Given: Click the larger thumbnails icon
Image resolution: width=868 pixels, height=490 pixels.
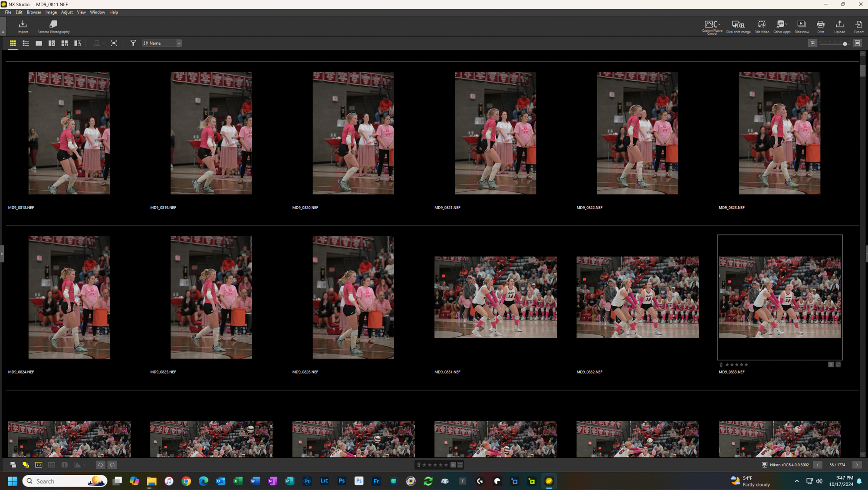Looking at the screenshot, I should (x=858, y=43).
